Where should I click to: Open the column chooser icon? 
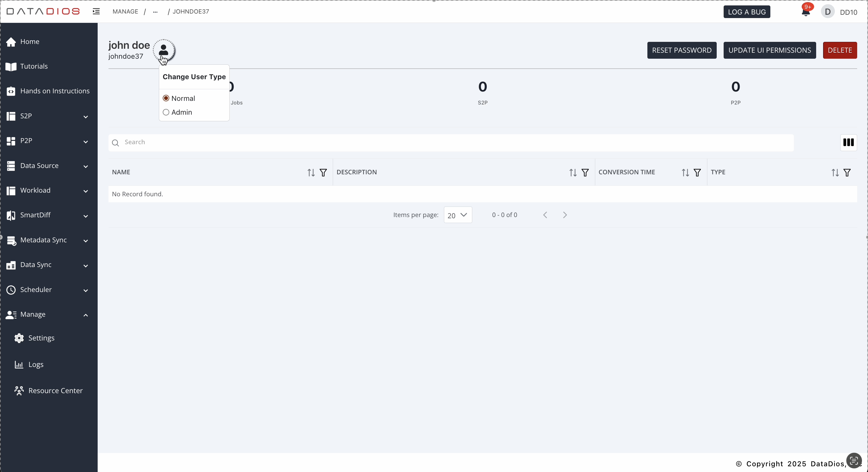(848, 142)
